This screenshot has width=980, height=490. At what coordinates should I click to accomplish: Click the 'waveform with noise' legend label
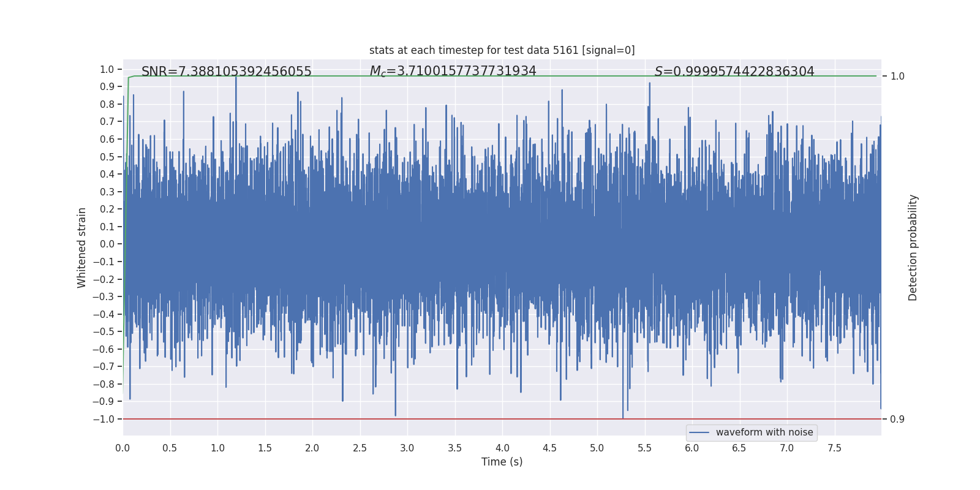(x=764, y=432)
